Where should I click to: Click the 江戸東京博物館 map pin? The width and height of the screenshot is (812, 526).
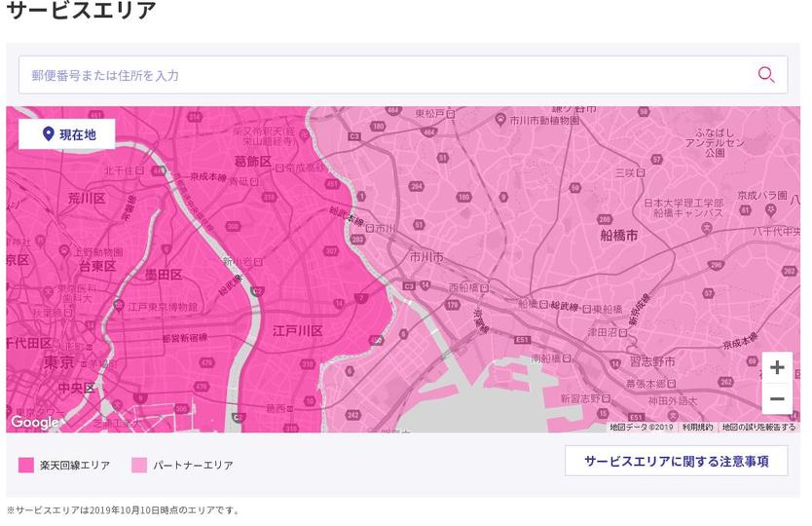click(119, 306)
